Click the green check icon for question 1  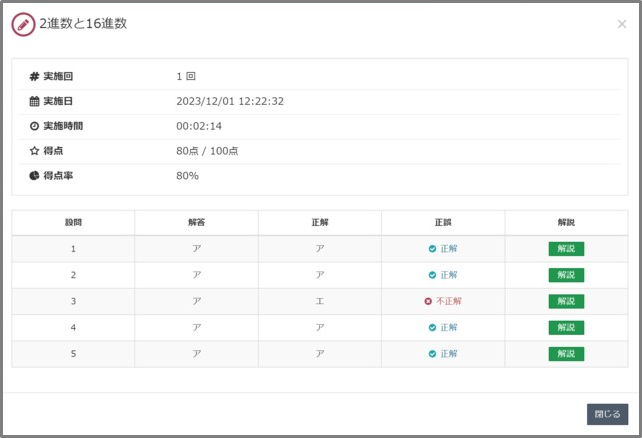pos(432,249)
